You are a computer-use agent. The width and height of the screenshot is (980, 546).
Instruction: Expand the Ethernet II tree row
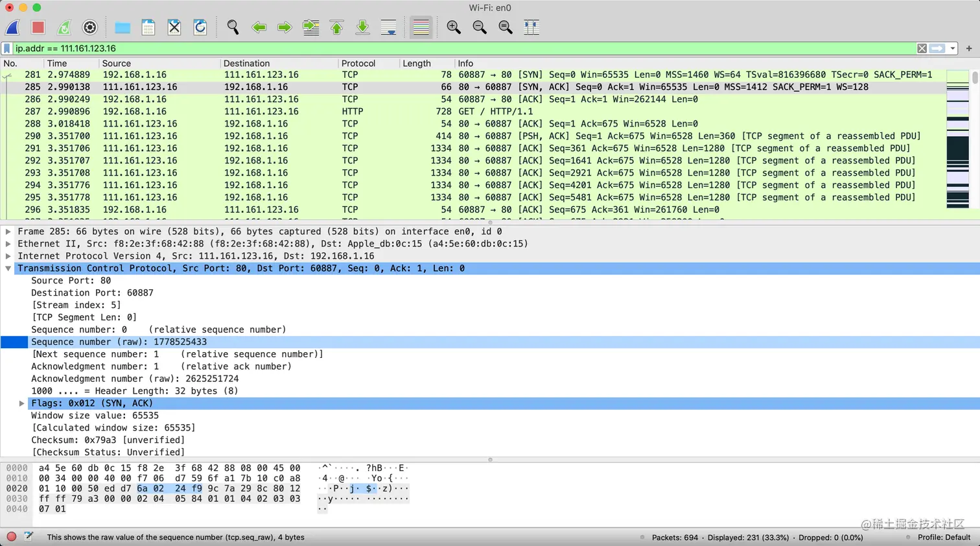pos(8,244)
